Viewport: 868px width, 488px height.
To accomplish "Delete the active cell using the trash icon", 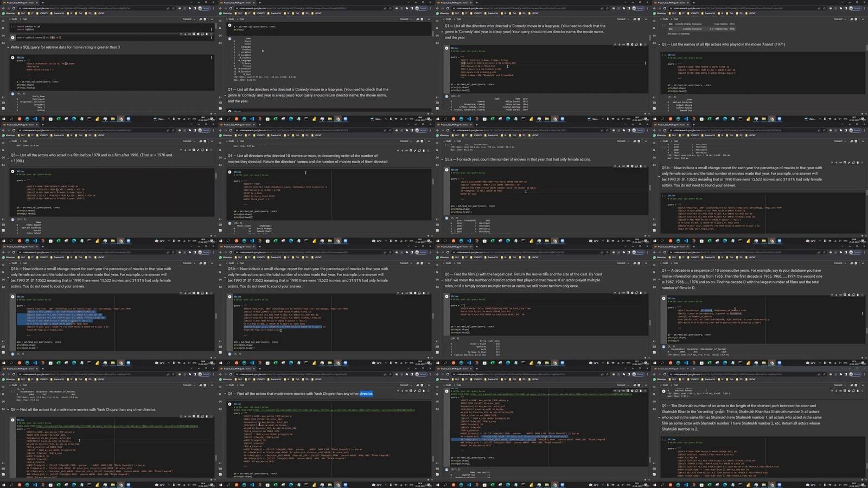I will [x=207, y=34].
